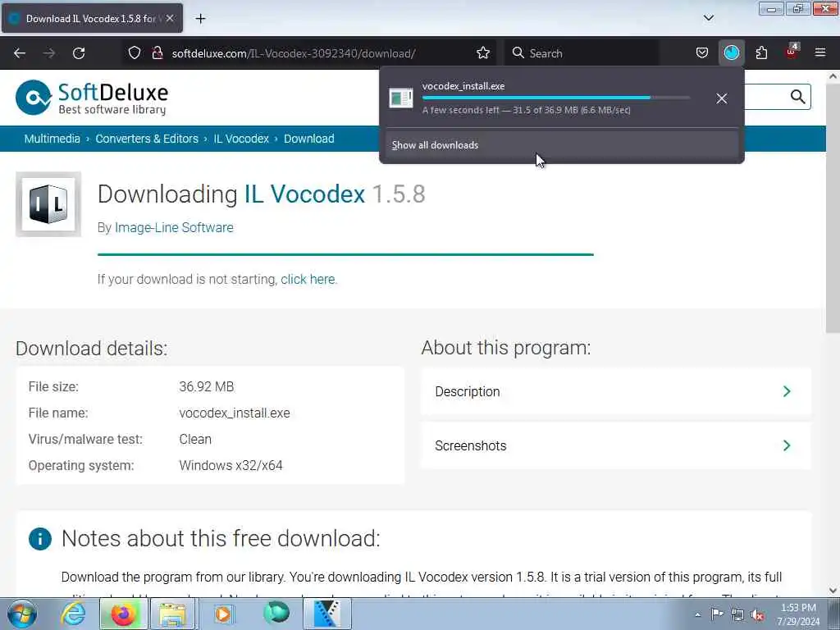This screenshot has width=840, height=630.
Task: Click the info icon beside Notes heading
Action: (x=39, y=539)
